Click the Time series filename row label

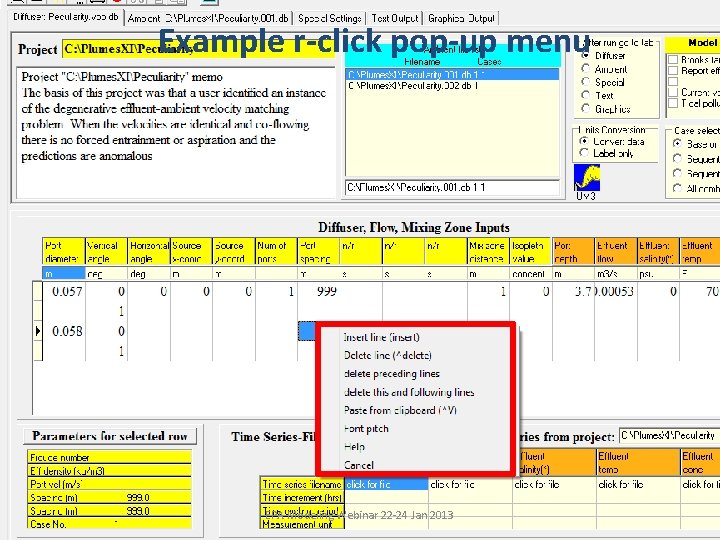(x=302, y=484)
